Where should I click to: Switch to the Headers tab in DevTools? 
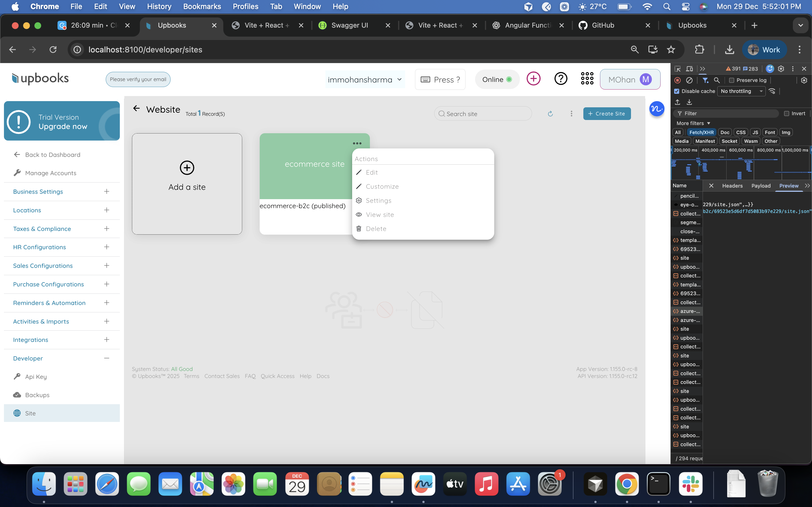pyautogui.click(x=732, y=185)
